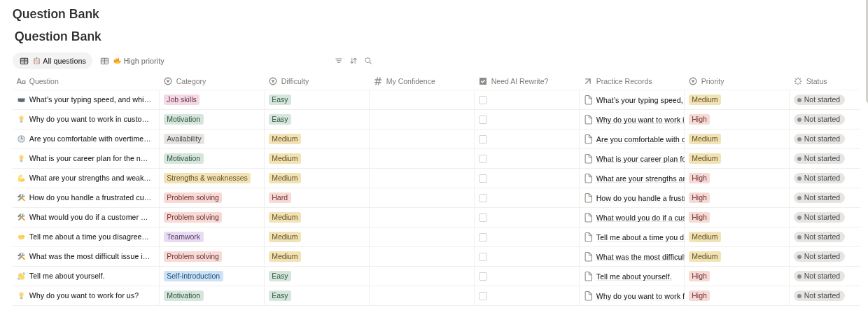Click lightbulb icon of career plan question
The width and height of the screenshot is (868, 315).
21,159
